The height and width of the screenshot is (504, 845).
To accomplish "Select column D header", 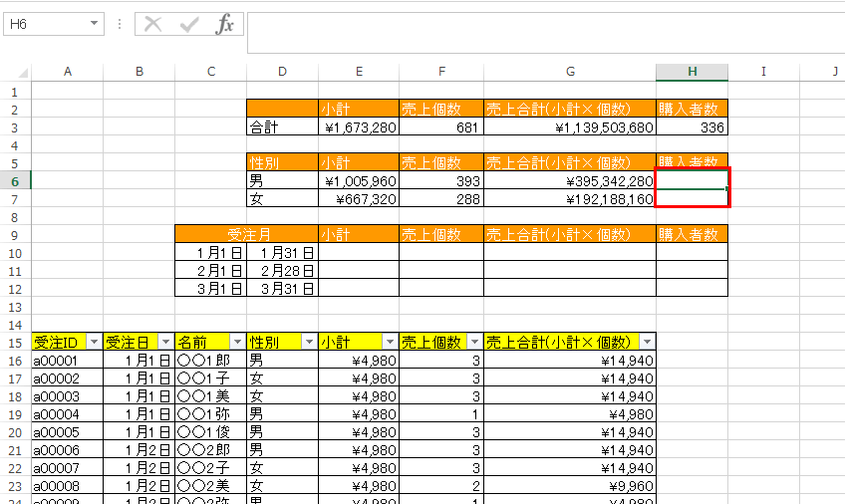I will pyautogui.click(x=283, y=72).
